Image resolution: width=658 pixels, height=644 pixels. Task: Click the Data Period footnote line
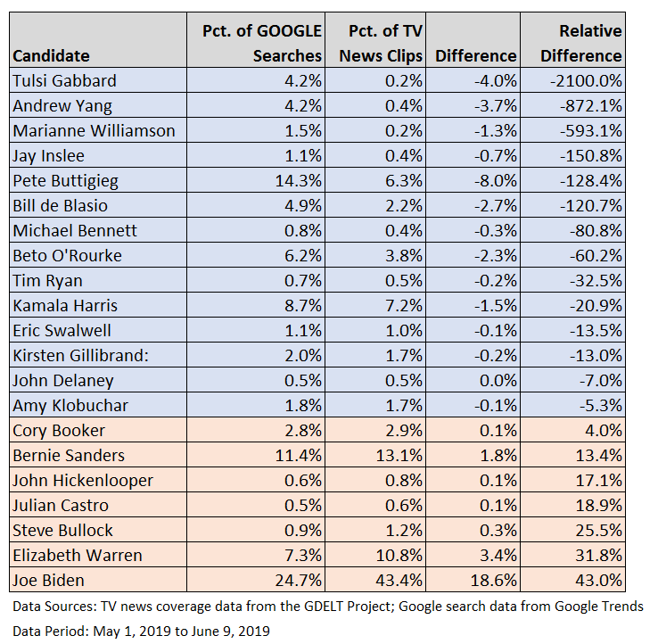pyautogui.click(x=141, y=631)
